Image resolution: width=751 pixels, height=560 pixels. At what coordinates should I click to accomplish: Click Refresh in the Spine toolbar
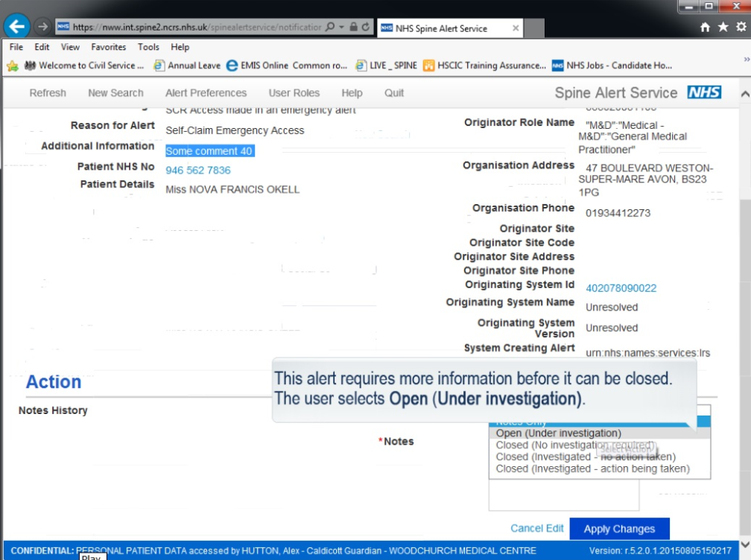(48, 93)
